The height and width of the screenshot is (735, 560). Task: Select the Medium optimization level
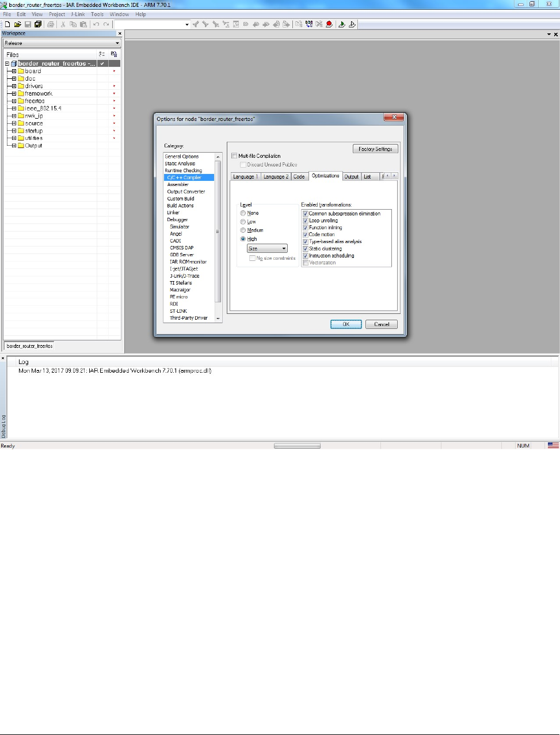[243, 230]
